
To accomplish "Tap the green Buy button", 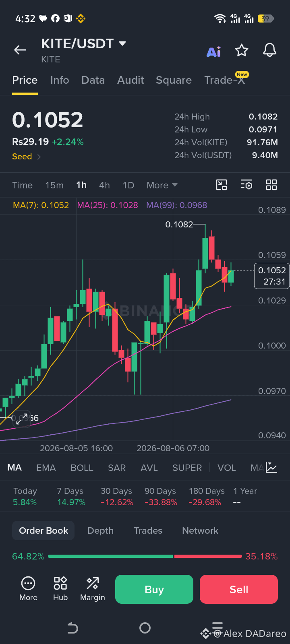I will point(154,589).
